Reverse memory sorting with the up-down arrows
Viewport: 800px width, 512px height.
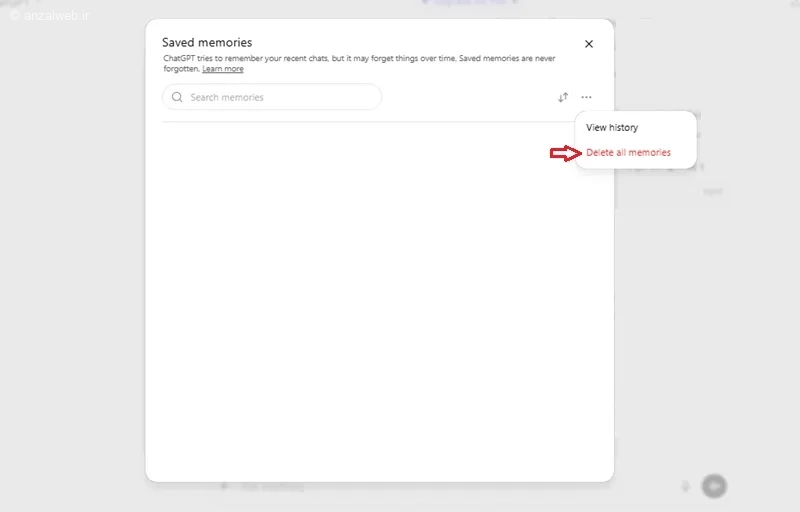[563, 97]
